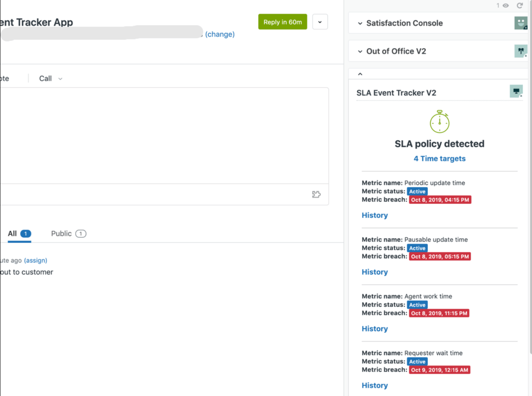This screenshot has width=532, height=396.
Task: Open History for Periodic update time metric
Action: click(375, 215)
